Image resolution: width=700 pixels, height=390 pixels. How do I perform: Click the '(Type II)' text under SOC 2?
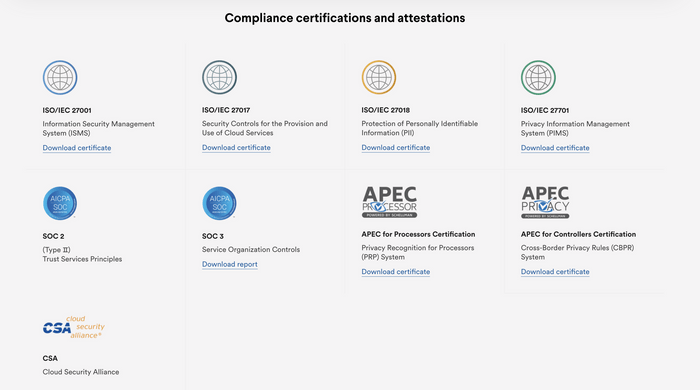point(56,250)
